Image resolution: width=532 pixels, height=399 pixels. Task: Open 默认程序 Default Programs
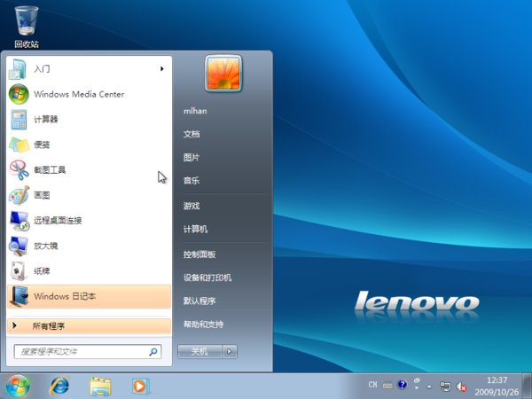tap(199, 301)
